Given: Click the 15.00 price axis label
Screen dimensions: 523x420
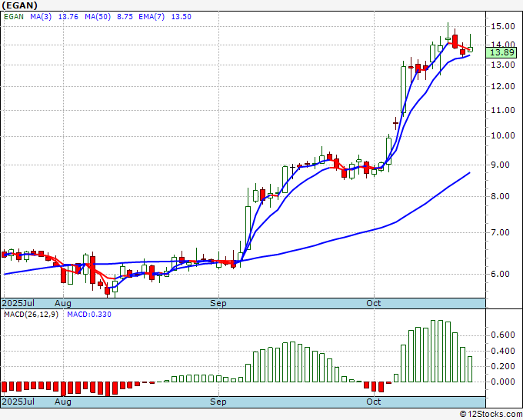Looking at the screenshot, I should pos(503,26).
